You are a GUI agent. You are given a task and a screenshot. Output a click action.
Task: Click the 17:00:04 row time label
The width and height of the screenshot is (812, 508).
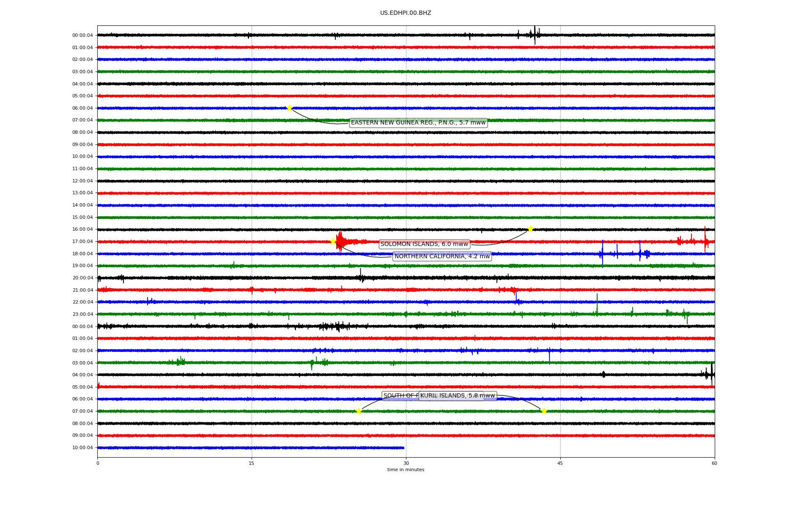82,242
